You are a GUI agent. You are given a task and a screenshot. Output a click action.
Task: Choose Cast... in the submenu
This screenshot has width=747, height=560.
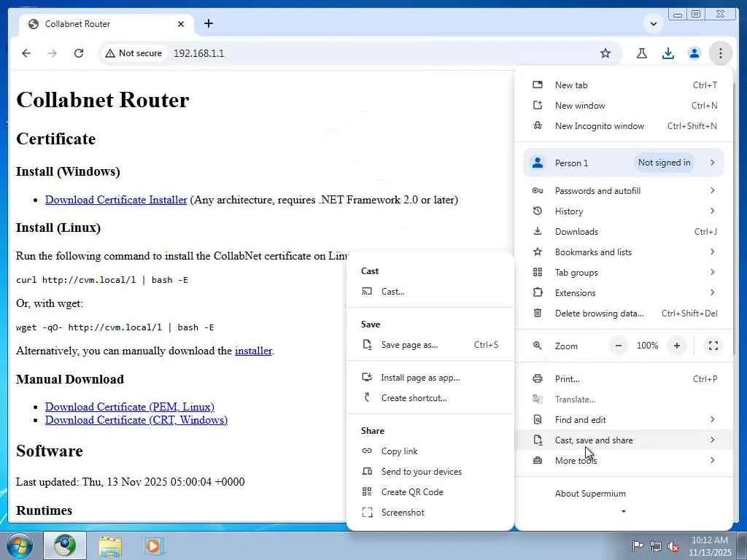(x=430, y=292)
